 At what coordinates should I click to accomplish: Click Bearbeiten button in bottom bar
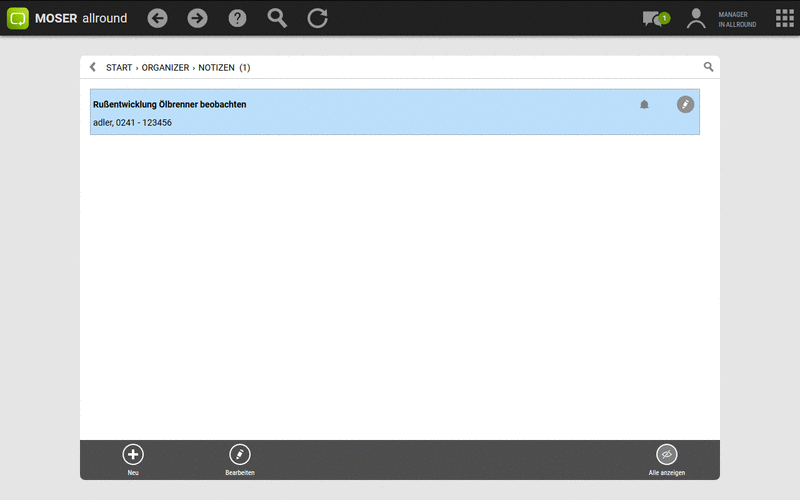(240, 459)
